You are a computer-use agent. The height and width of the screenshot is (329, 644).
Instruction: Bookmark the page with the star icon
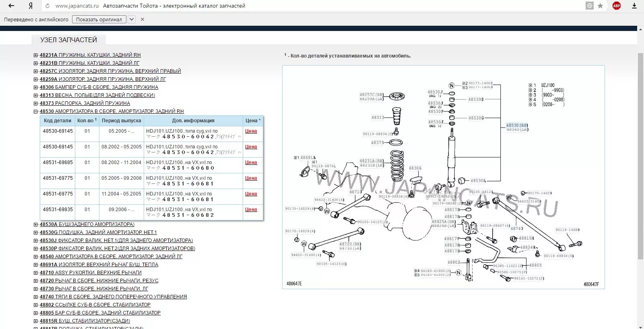coord(600,6)
